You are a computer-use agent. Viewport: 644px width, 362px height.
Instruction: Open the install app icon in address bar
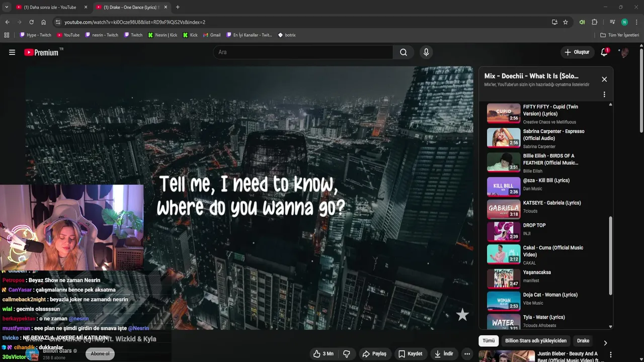click(x=554, y=22)
